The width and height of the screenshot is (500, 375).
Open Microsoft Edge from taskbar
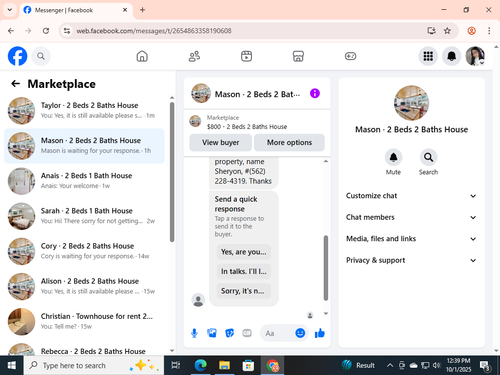200,365
